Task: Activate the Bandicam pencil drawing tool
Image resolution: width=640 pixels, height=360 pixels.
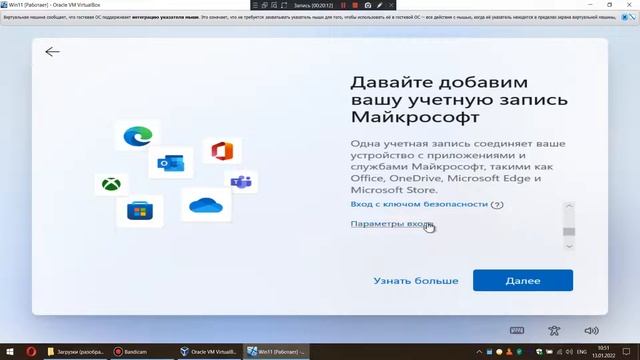Action: click(x=380, y=5)
